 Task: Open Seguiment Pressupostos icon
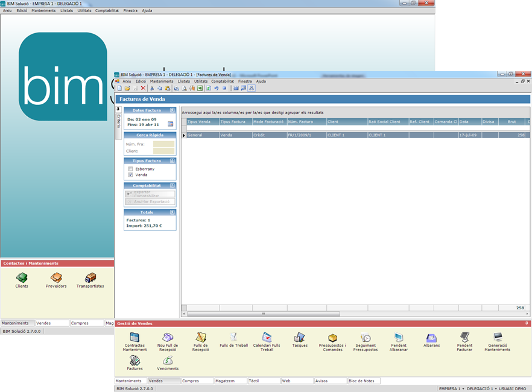366,341
